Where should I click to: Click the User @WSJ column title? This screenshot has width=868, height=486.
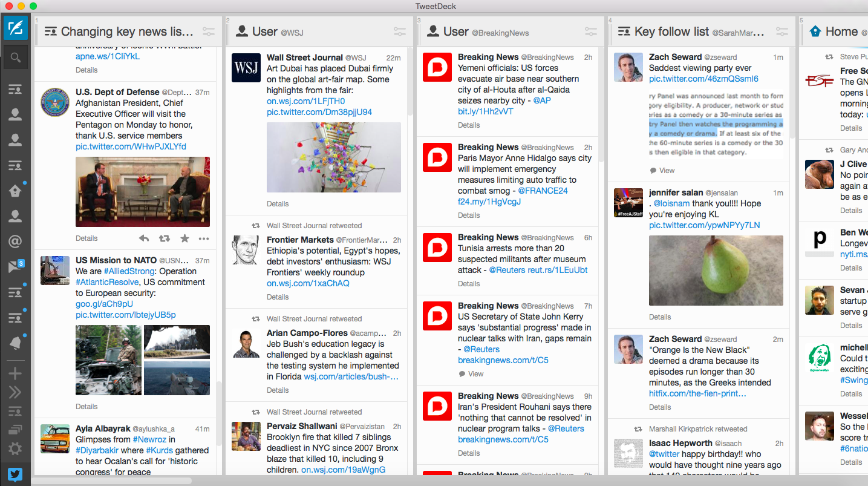tap(278, 31)
